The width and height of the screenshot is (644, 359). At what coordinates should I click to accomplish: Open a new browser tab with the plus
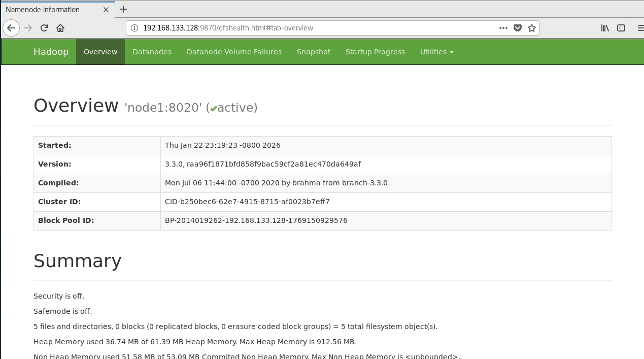coord(123,9)
